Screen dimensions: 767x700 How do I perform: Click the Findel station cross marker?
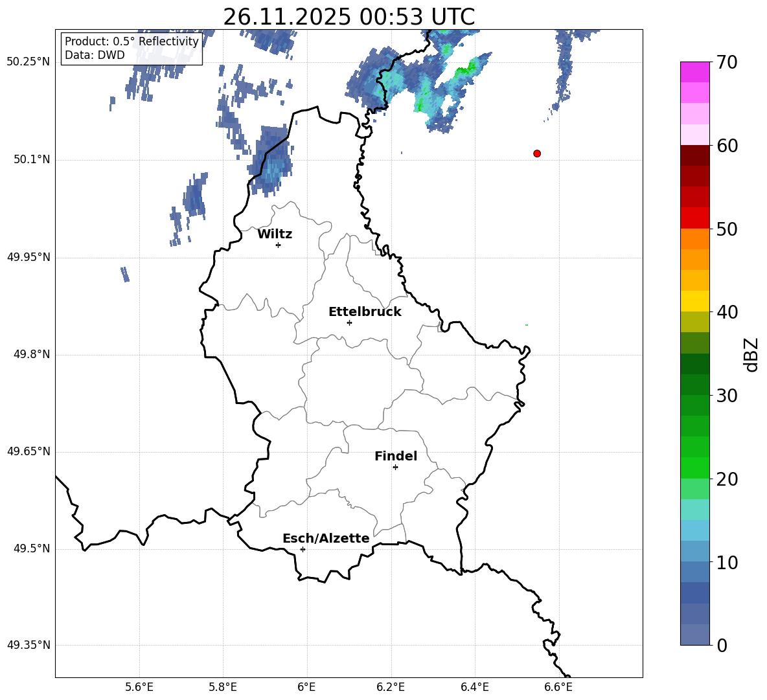pyautogui.click(x=395, y=468)
